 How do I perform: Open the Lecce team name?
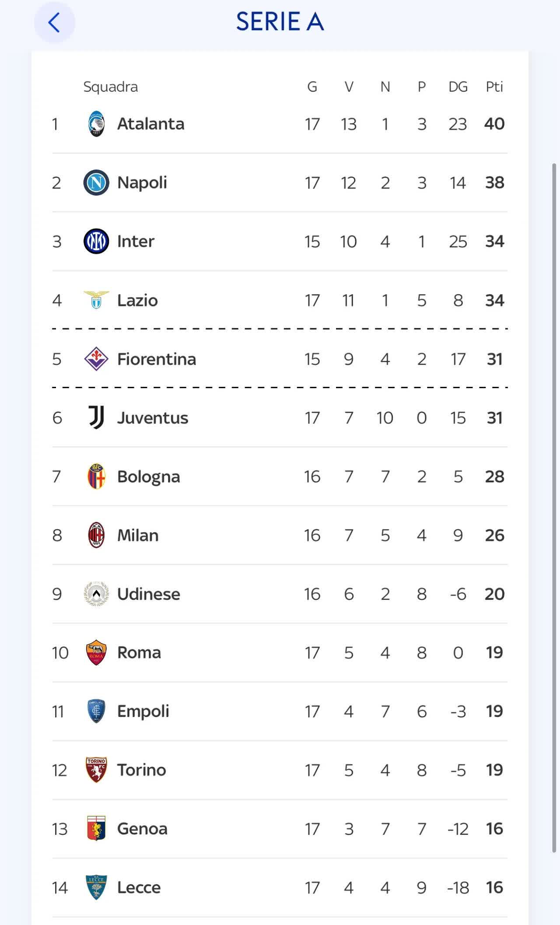139,887
